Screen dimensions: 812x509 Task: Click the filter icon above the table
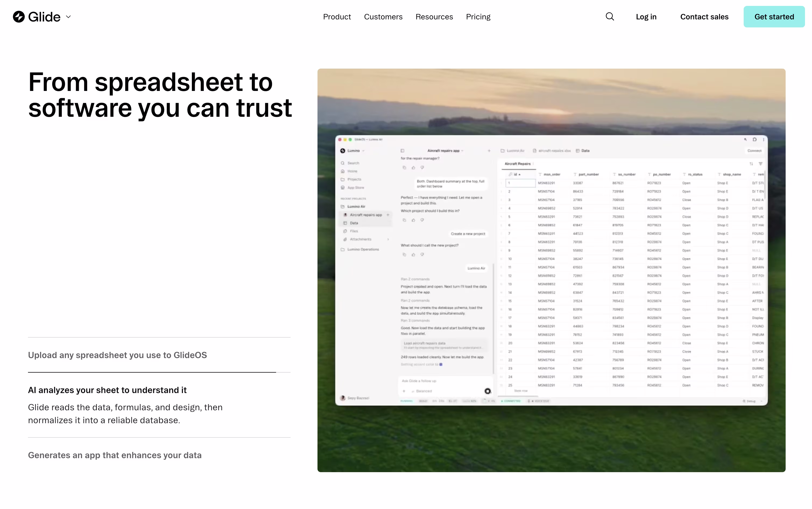click(x=761, y=164)
